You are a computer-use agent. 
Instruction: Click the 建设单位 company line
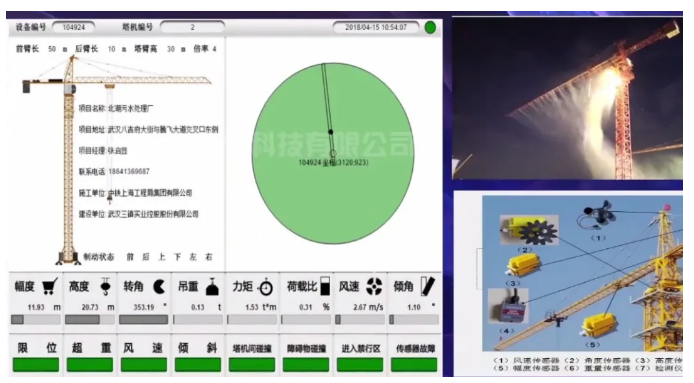pos(139,214)
